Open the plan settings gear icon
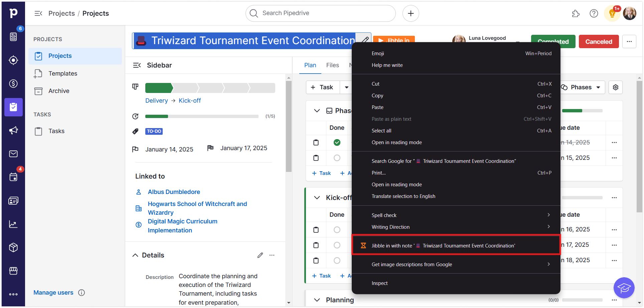The image size is (644, 308). click(616, 87)
